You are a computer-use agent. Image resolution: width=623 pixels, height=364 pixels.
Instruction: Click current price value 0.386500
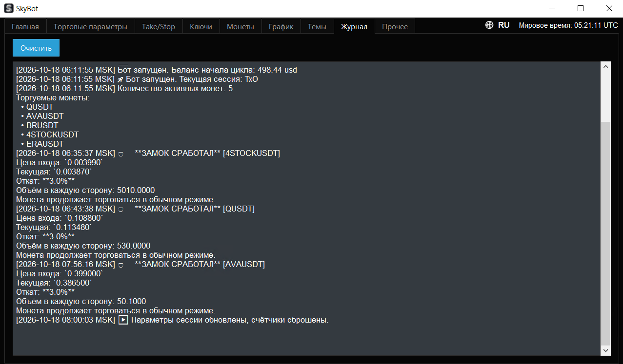73,283
